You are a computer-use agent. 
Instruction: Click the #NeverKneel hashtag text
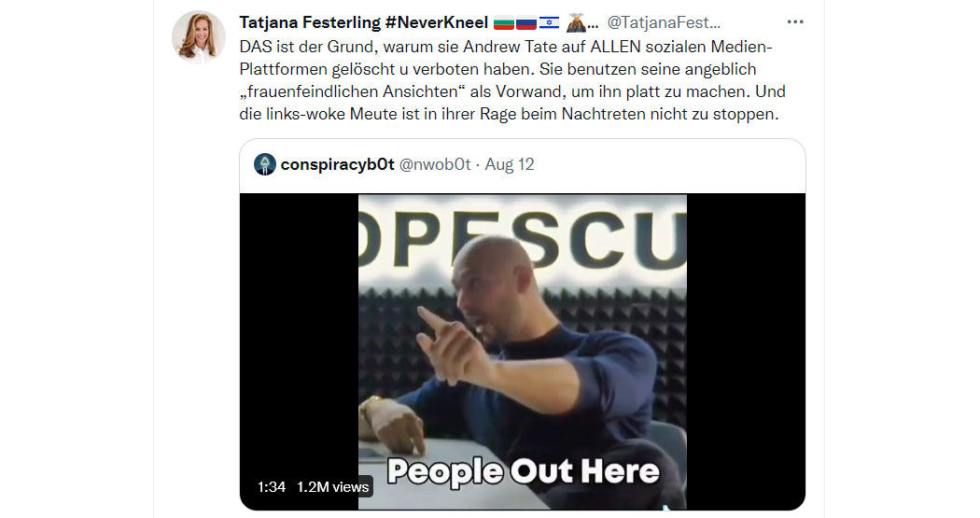[x=437, y=22]
